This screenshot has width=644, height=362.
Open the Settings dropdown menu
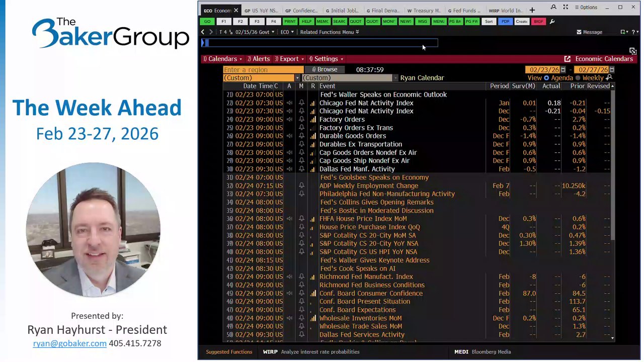pos(326,59)
